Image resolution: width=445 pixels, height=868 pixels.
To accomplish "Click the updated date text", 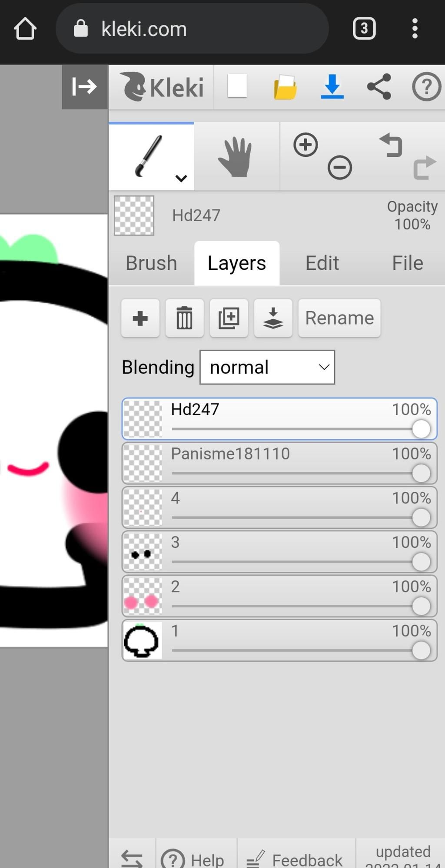I will coord(403,857).
